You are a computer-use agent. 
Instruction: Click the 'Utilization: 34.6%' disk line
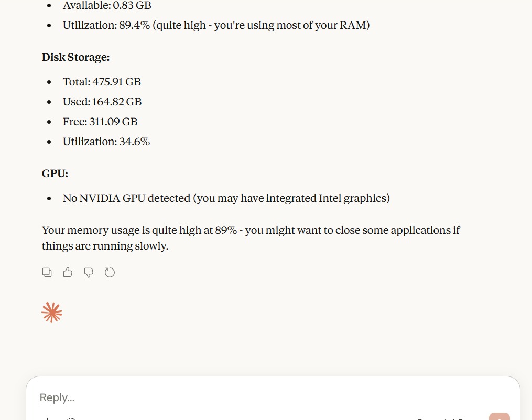click(x=106, y=142)
